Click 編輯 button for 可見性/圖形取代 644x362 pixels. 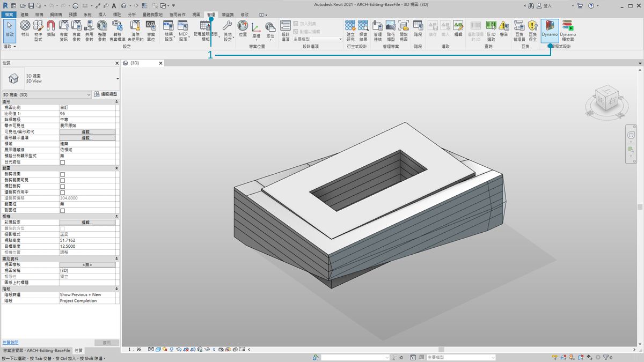click(87, 132)
